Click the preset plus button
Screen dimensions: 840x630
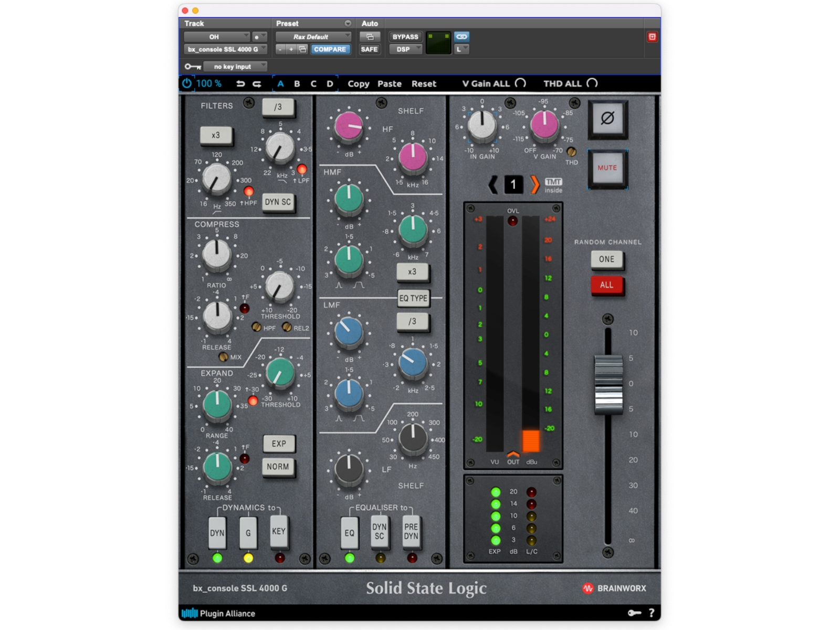(291, 49)
